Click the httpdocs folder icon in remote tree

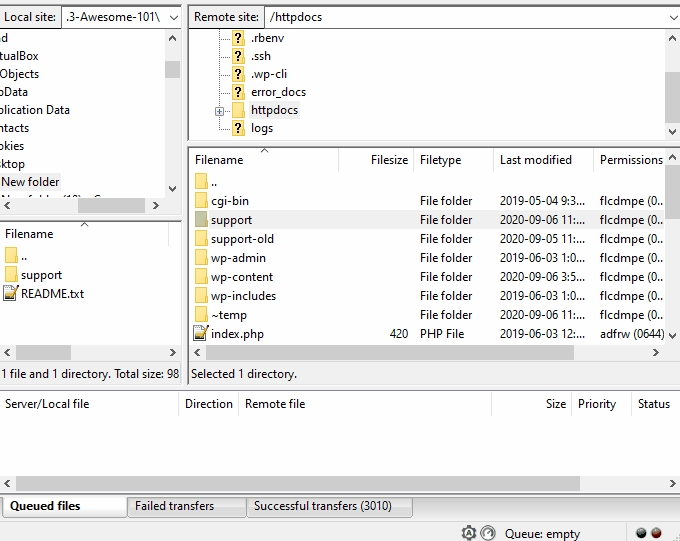point(238,110)
